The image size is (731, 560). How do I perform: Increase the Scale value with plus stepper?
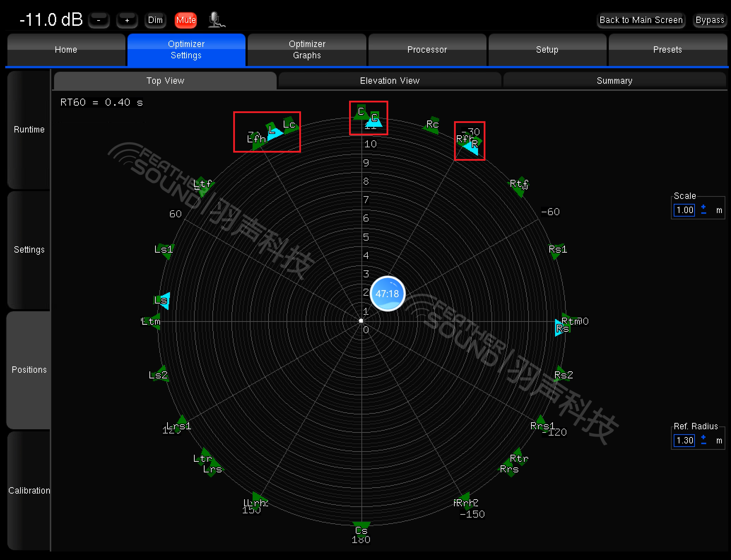tap(703, 207)
